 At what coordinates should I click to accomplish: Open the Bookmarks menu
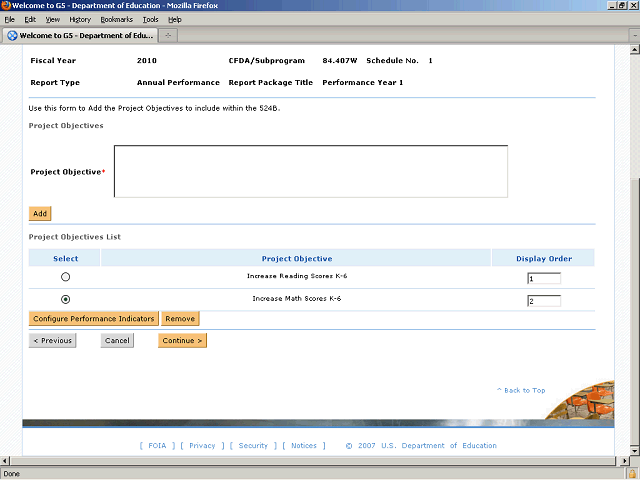117,20
